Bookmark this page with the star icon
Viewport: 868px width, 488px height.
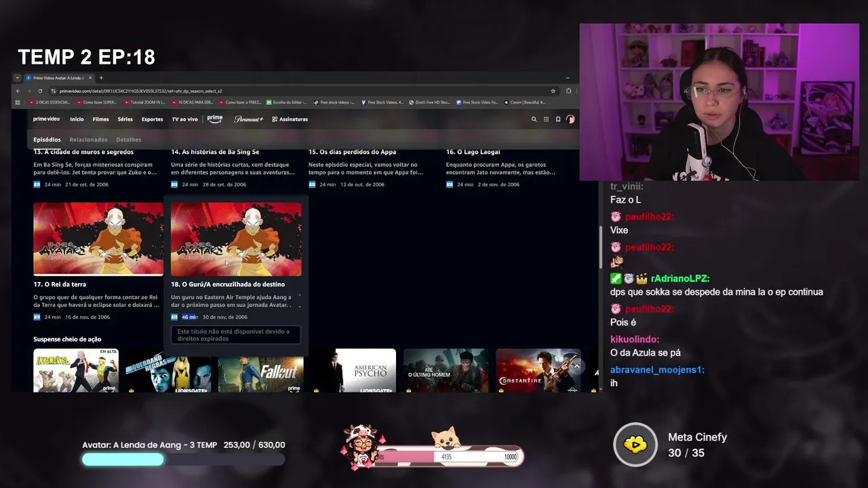click(x=553, y=91)
